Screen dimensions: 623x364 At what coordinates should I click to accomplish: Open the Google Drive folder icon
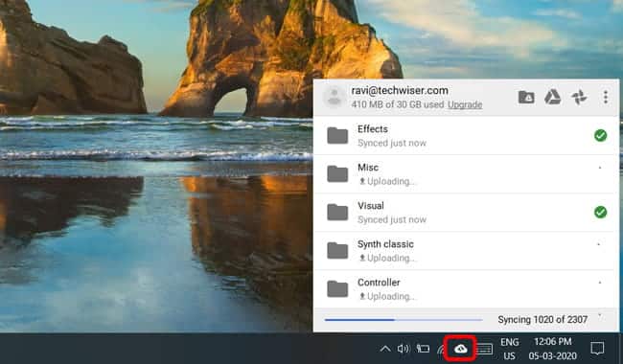pos(526,97)
